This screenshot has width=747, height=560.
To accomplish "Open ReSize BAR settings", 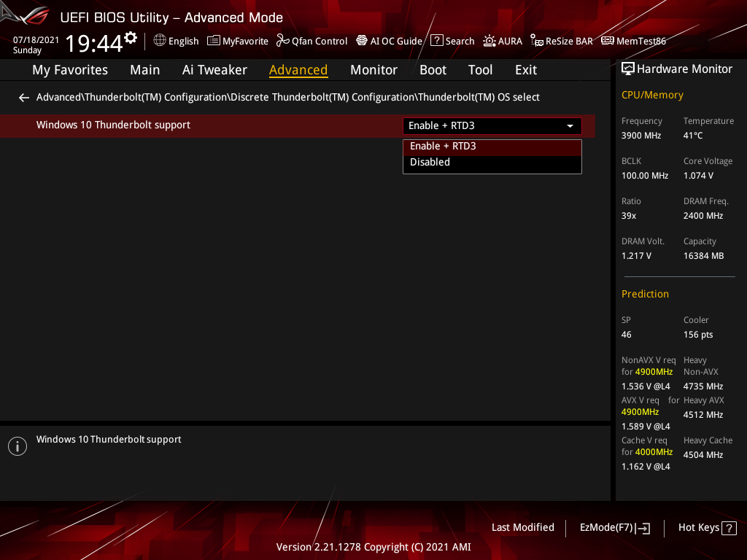I will (x=561, y=41).
